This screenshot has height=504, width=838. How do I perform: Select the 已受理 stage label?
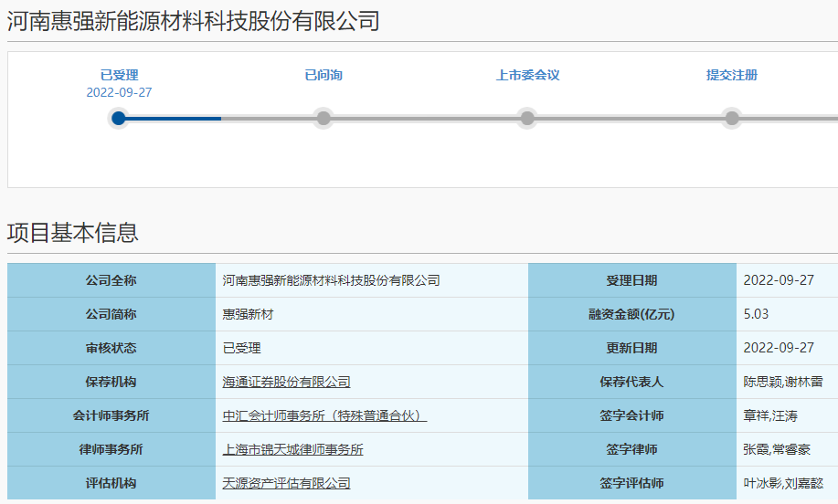(x=119, y=75)
